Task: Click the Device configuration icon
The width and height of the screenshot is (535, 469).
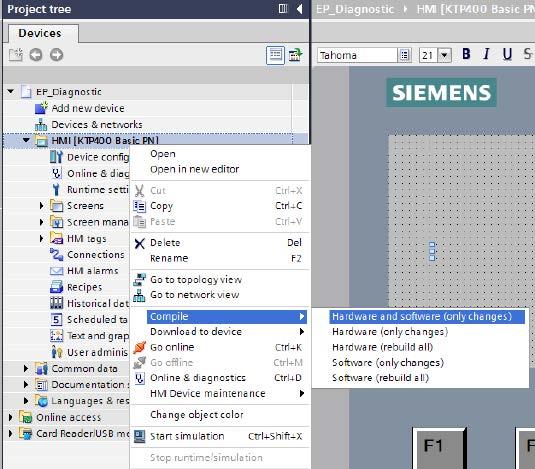Action: (x=56, y=157)
